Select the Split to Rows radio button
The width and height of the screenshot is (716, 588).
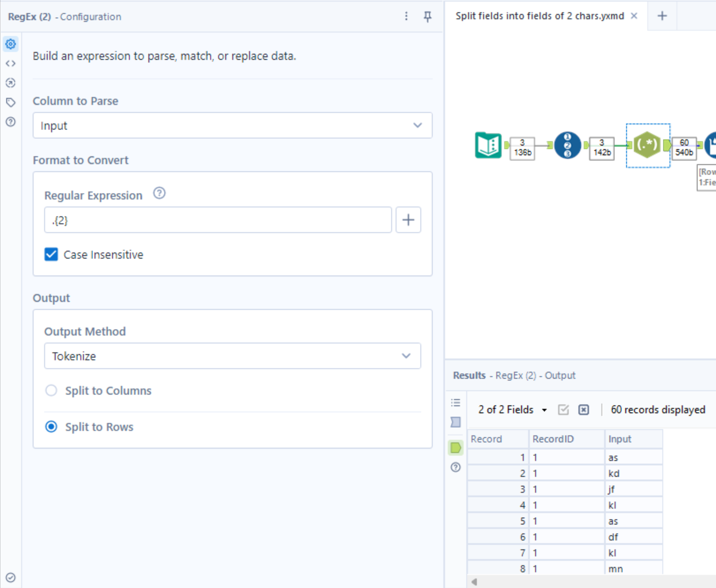(x=52, y=427)
